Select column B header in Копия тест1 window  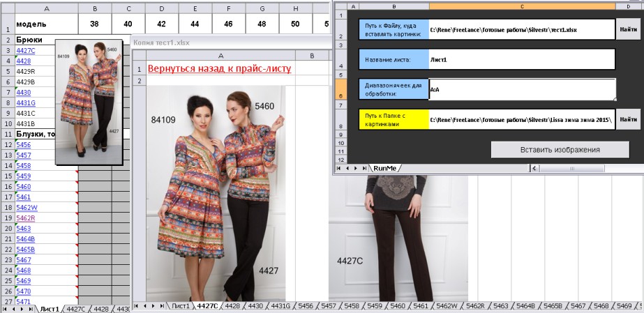pos(312,55)
